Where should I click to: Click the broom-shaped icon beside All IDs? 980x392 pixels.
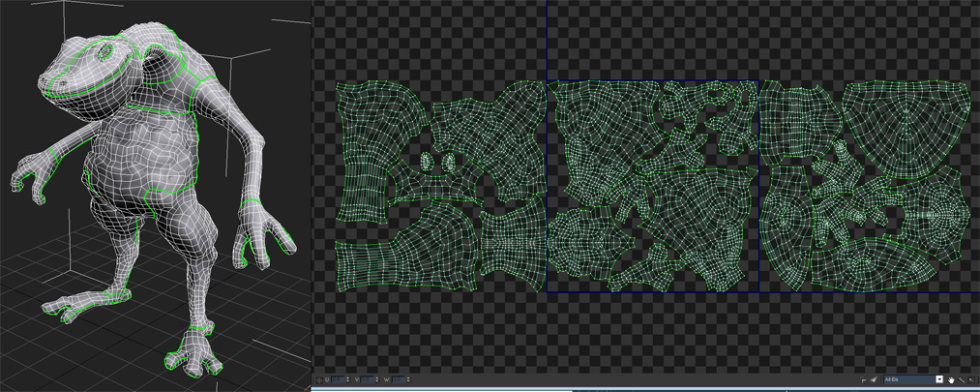click(x=874, y=378)
